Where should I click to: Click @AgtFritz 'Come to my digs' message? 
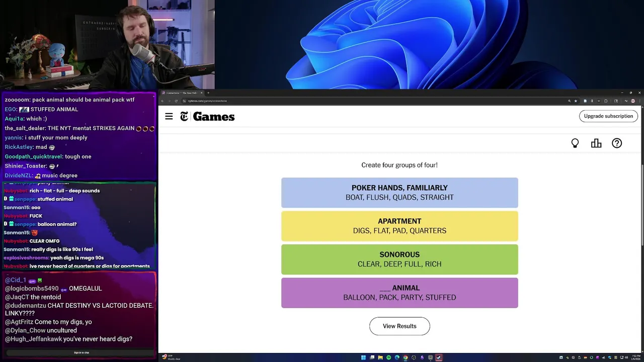48,322
